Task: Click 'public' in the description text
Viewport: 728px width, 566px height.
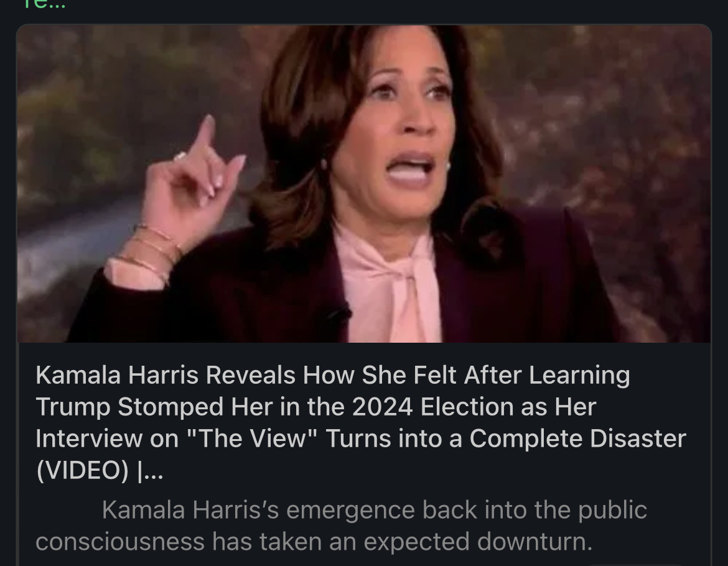Action: pos(612,511)
